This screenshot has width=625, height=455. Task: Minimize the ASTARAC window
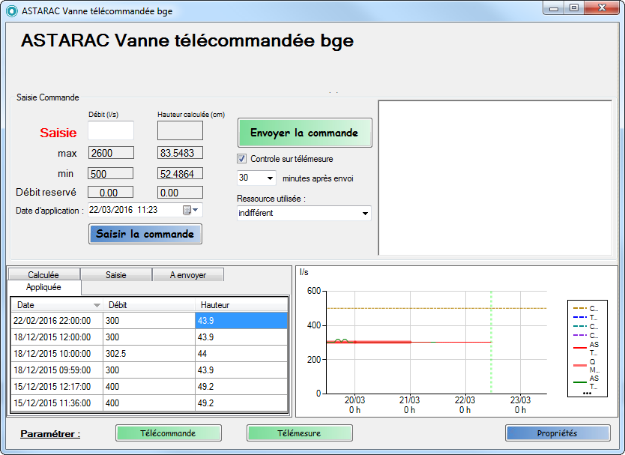(553, 8)
